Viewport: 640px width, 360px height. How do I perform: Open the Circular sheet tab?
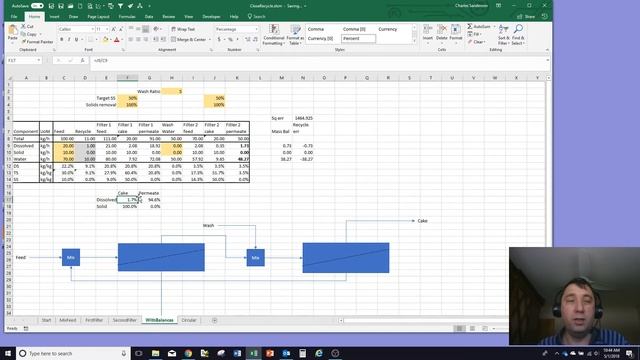coord(189,320)
